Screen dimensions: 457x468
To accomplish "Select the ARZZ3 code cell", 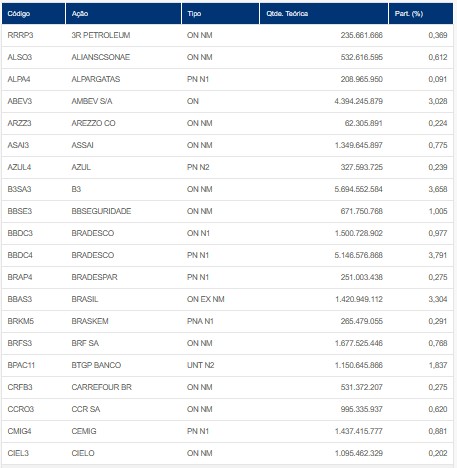I will 19,123.
